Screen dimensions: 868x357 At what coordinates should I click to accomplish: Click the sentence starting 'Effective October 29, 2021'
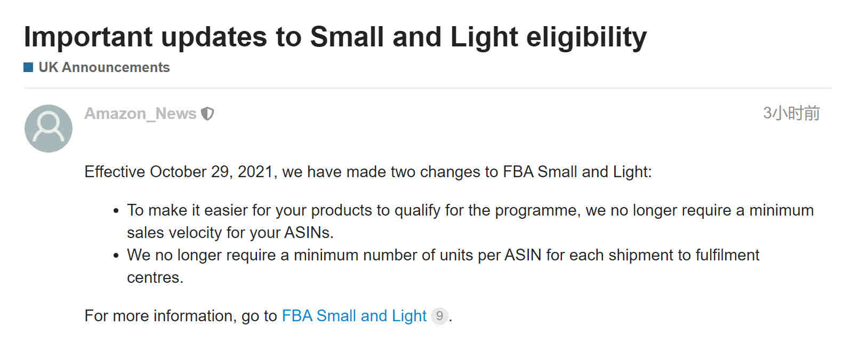[x=368, y=172]
